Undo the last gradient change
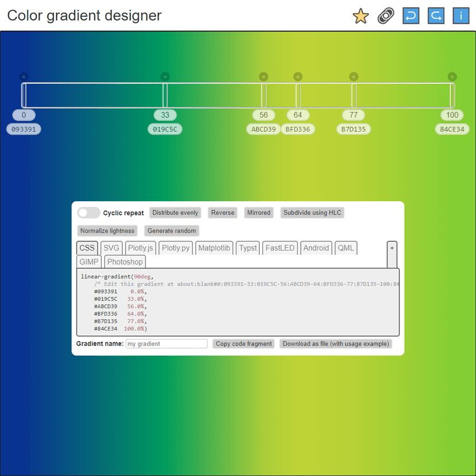The width and height of the screenshot is (476, 476). tap(410, 16)
